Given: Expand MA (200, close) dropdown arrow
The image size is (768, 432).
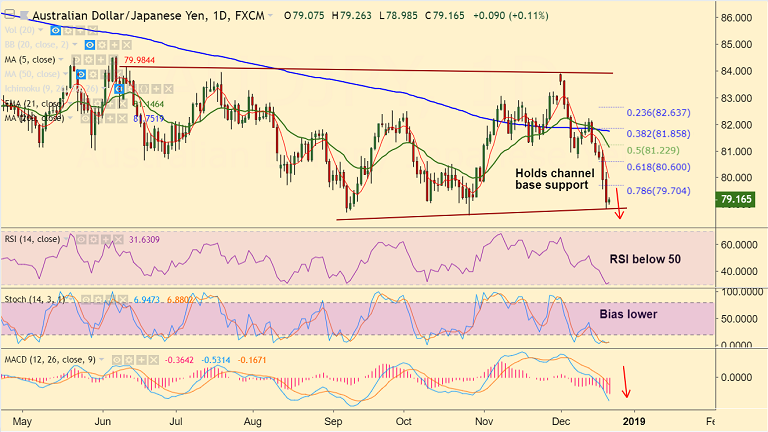Looking at the screenshot, I should click(70, 119).
